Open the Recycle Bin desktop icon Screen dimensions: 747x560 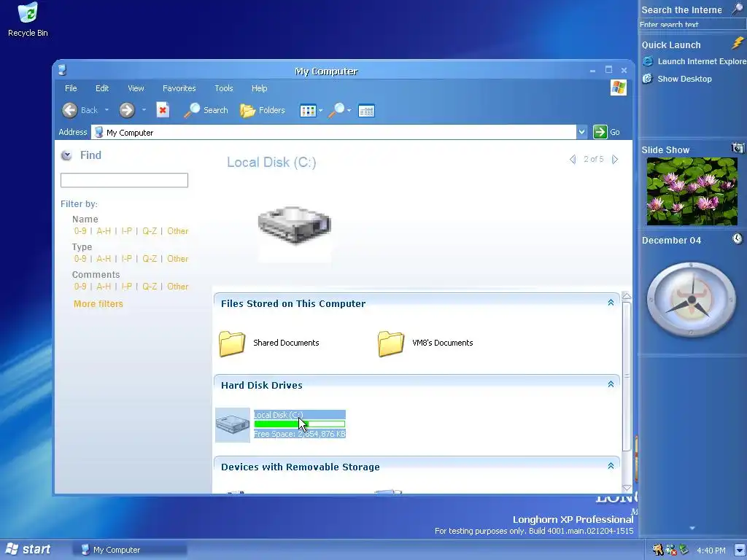pyautogui.click(x=28, y=20)
